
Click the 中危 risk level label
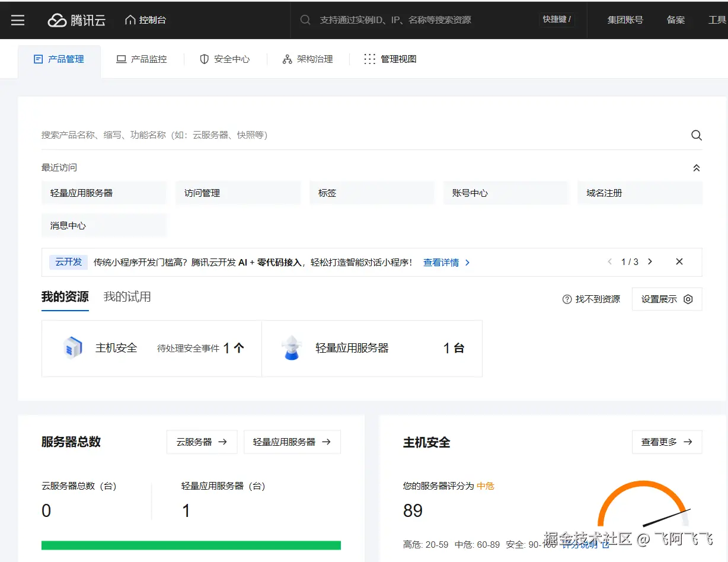click(486, 486)
